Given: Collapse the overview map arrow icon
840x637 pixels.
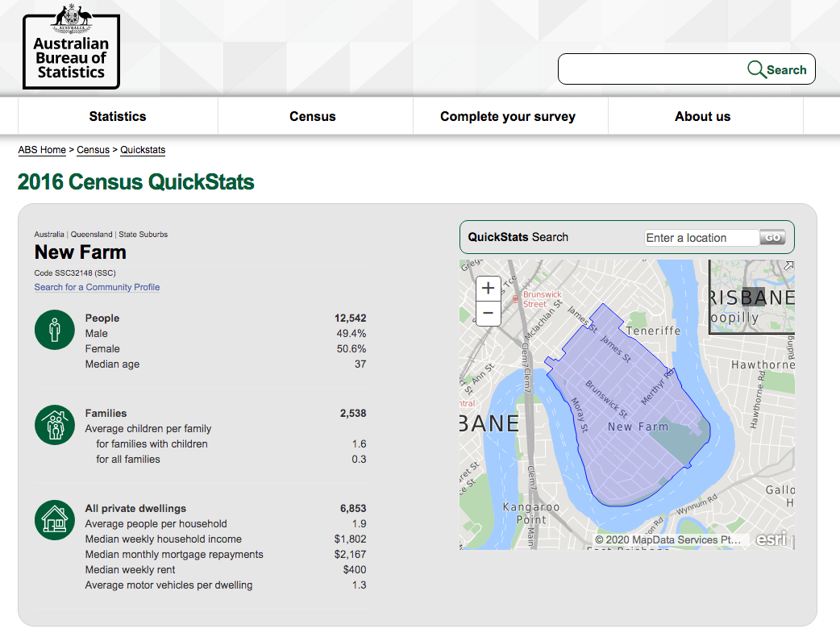Looking at the screenshot, I should tap(788, 265).
